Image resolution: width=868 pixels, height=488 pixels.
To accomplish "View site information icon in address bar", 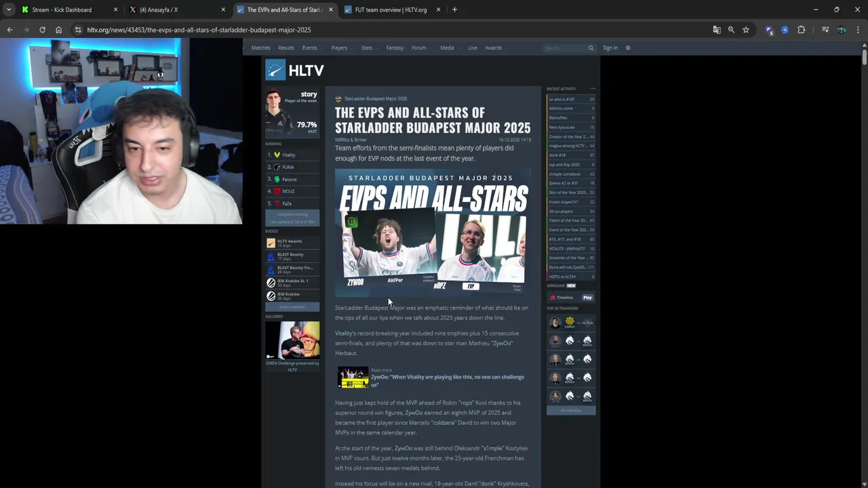I will 78,30.
